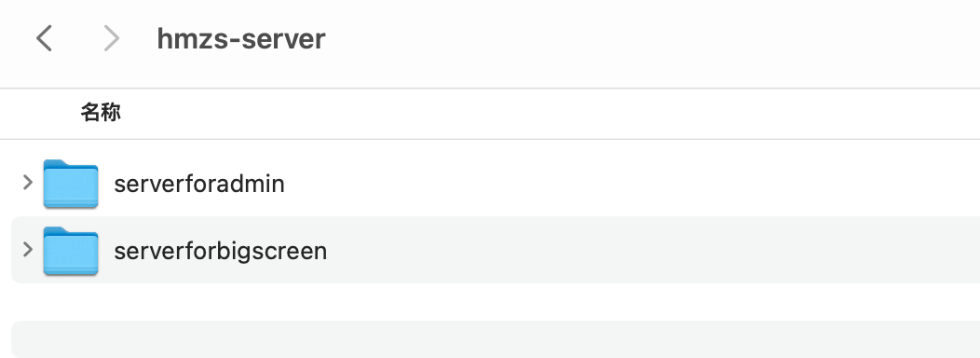This screenshot has height=358, width=980.
Task: Go back using the left arrow
Action: point(44,39)
